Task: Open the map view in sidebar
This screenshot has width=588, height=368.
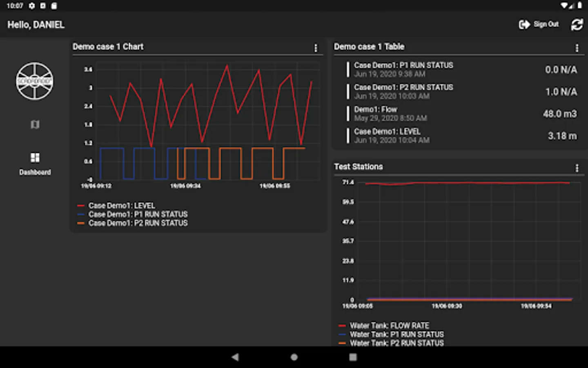Action: (x=35, y=124)
